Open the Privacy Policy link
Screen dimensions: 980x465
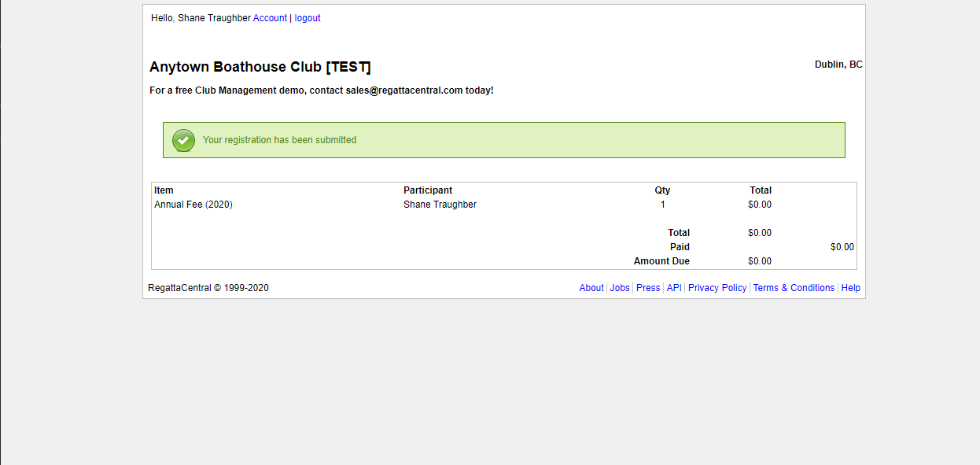click(x=717, y=288)
